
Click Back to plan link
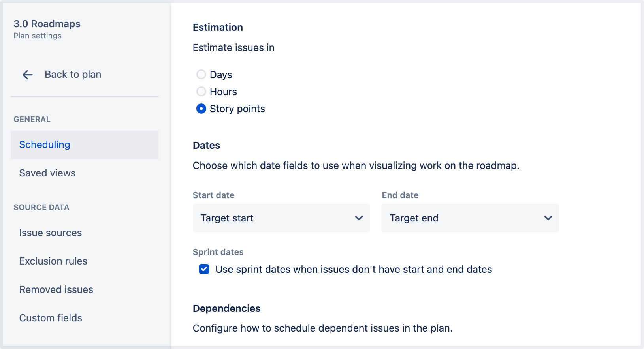[x=73, y=75]
